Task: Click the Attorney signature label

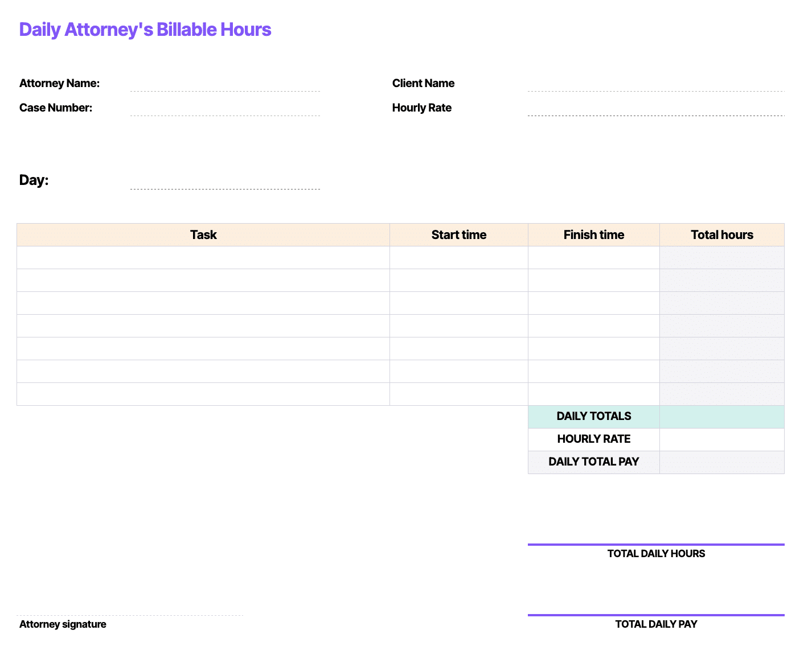Action: (x=63, y=624)
